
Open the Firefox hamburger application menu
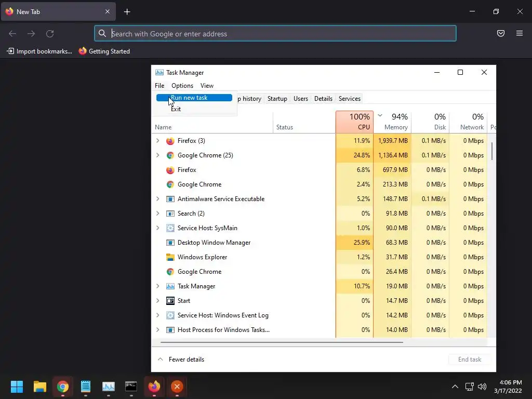(x=519, y=33)
